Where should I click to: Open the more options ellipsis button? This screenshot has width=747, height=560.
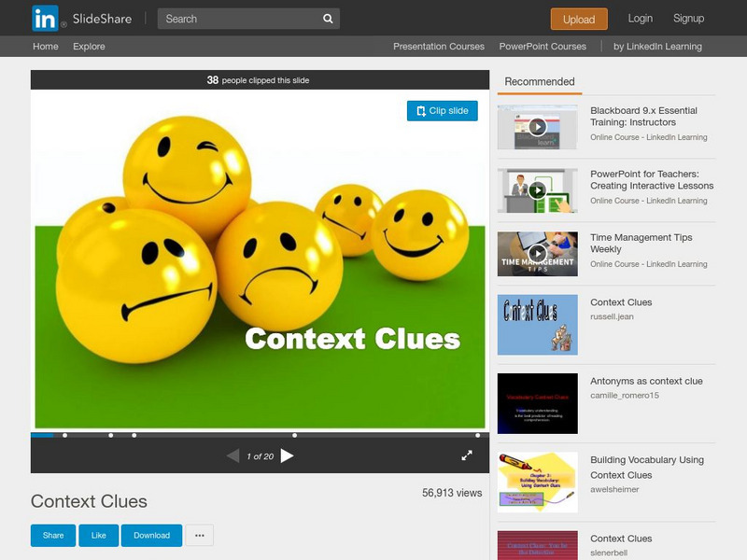200,535
